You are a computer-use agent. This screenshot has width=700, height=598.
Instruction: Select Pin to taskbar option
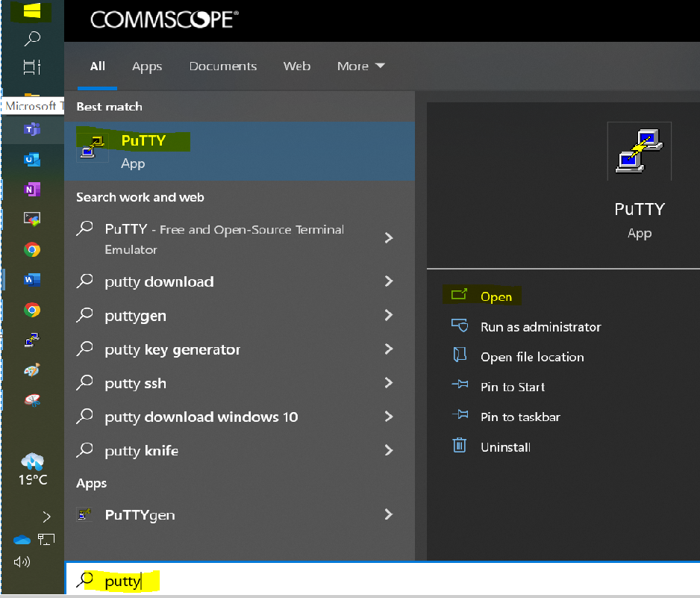(x=520, y=417)
